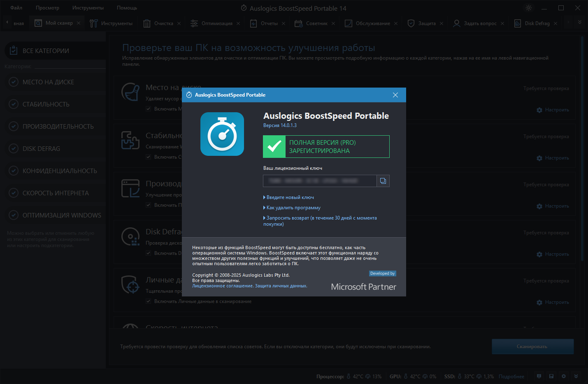588x384 pixels.
Task: Toggle the ПРОИЗВОДИТЕЛЬНОСТЬ check circle
Action: tap(14, 126)
